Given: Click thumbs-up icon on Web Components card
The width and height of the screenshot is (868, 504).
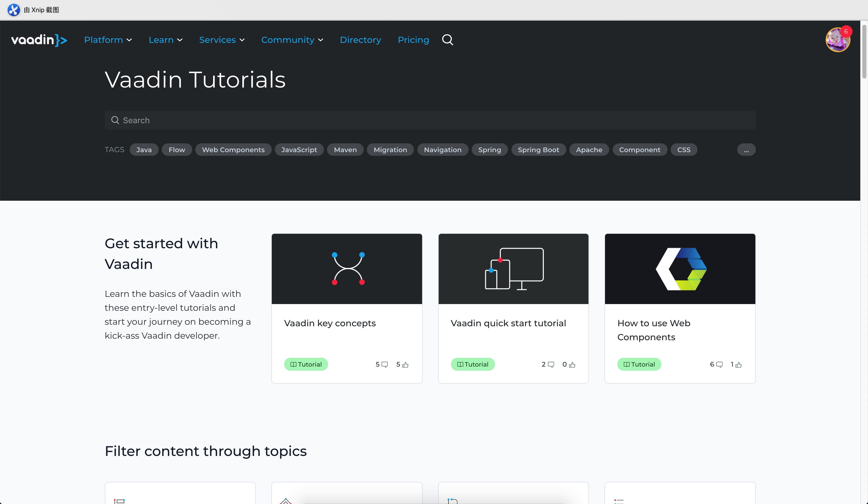Looking at the screenshot, I should [739, 365].
